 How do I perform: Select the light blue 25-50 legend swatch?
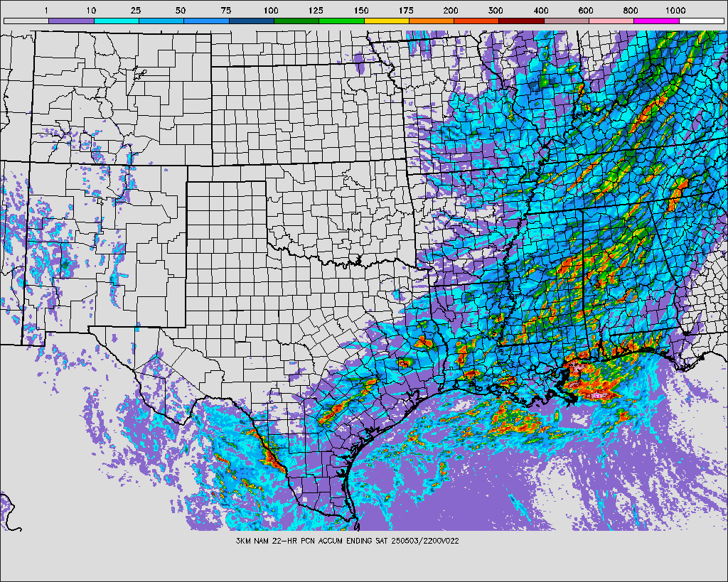pos(161,21)
